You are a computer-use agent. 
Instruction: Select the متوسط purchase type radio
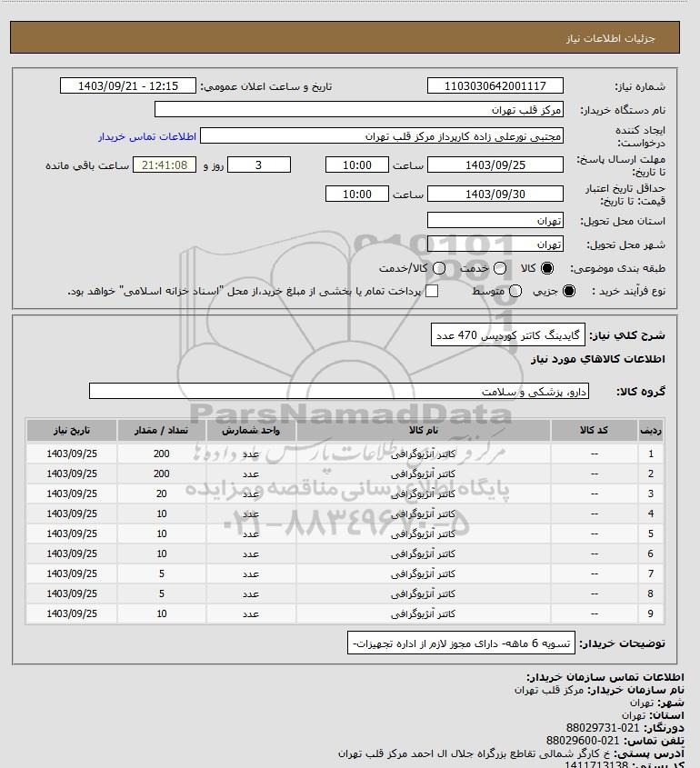point(515,291)
